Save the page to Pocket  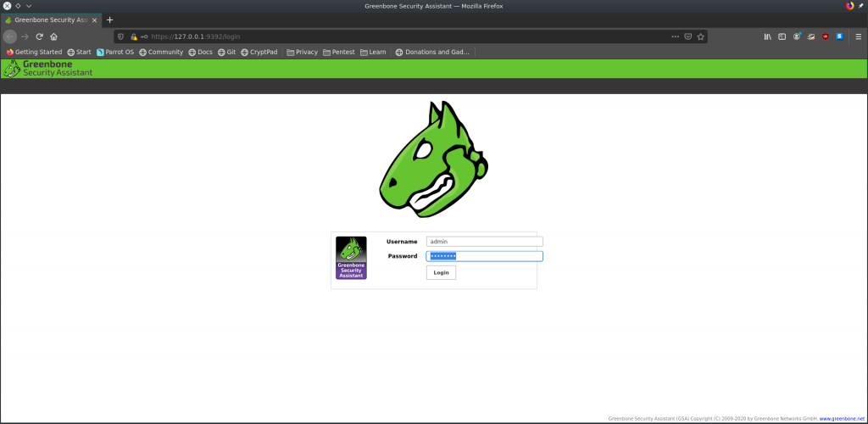tap(688, 36)
